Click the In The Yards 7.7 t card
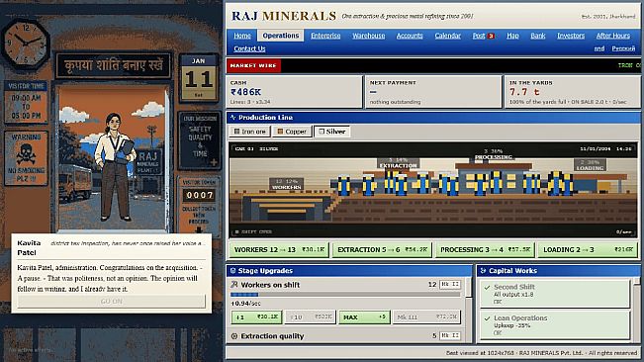The image size is (644, 362). pyautogui.click(x=572, y=92)
